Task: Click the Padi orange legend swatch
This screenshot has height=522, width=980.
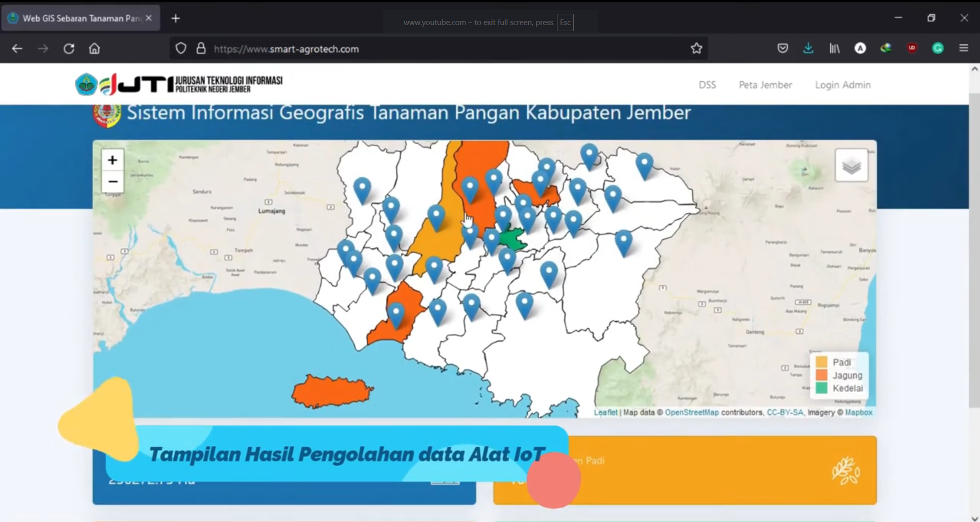Action: point(822,362)
